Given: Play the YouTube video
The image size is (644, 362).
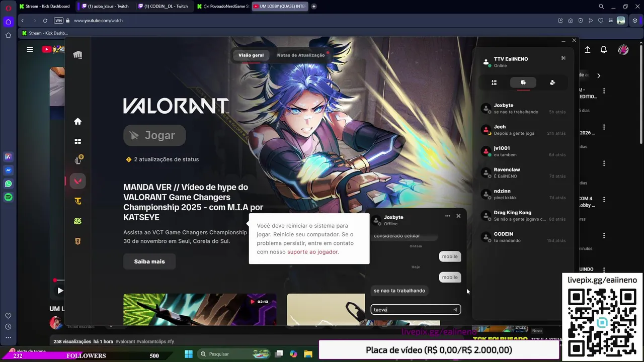Looking at the screenshot, I should click(60, 291).
